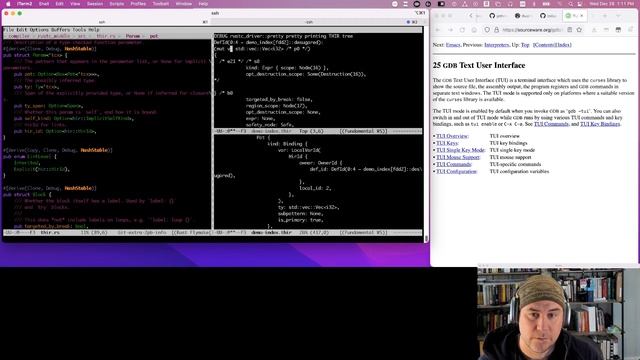This screenshot has height=360, width=640.
Task: Click the 25 GDB Text User Interface heading
Action: coord(479,65)
